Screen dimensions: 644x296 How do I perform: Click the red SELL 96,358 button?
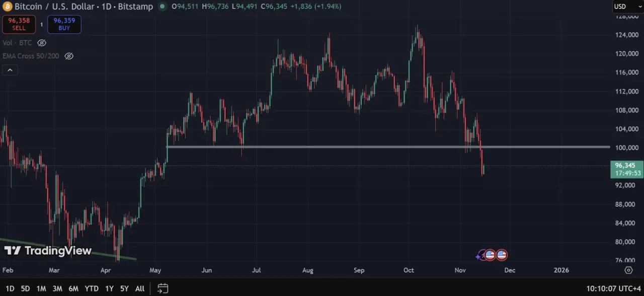click(19, 24)
